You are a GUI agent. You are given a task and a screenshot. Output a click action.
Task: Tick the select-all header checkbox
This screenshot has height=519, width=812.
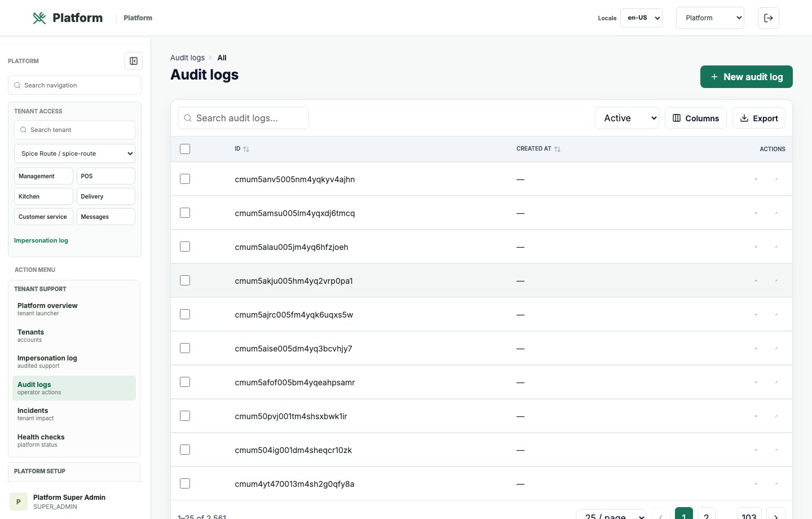185,149
